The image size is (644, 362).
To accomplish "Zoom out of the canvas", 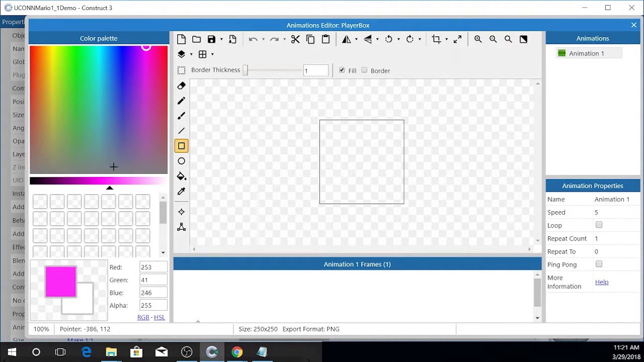I will coord(493,39).
